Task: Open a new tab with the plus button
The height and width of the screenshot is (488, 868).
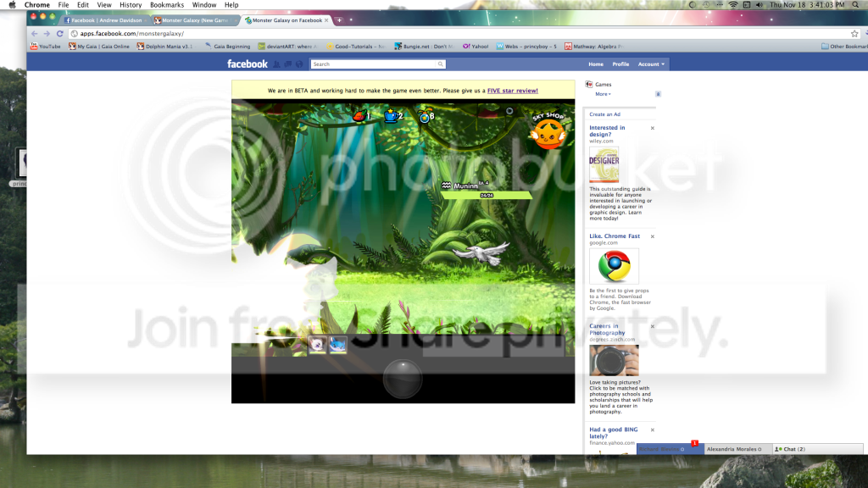Action: coord(339,20)
